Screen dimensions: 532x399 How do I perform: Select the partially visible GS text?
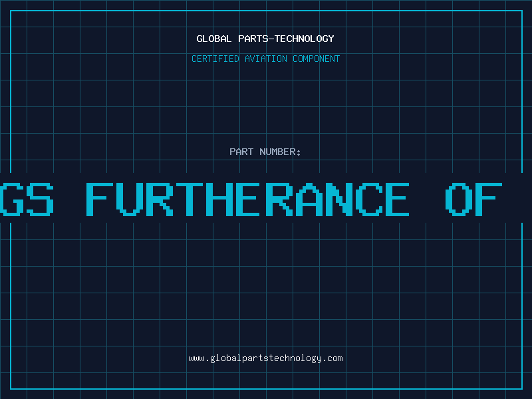(x=27, y=199)
